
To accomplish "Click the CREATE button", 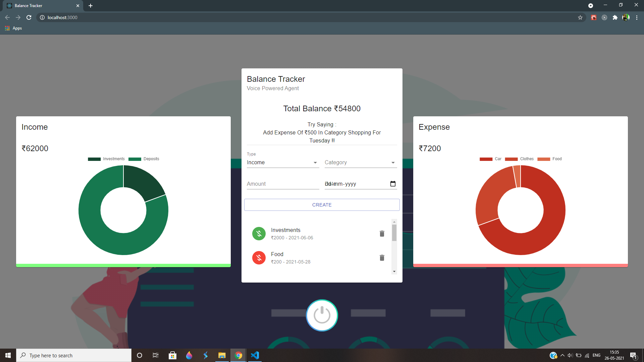I will [322, 205].
